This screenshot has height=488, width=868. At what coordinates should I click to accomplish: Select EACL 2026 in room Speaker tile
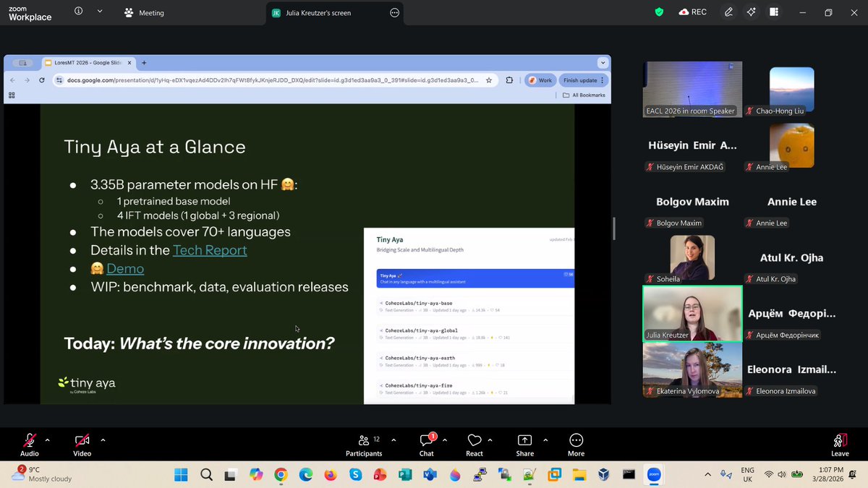692,89
